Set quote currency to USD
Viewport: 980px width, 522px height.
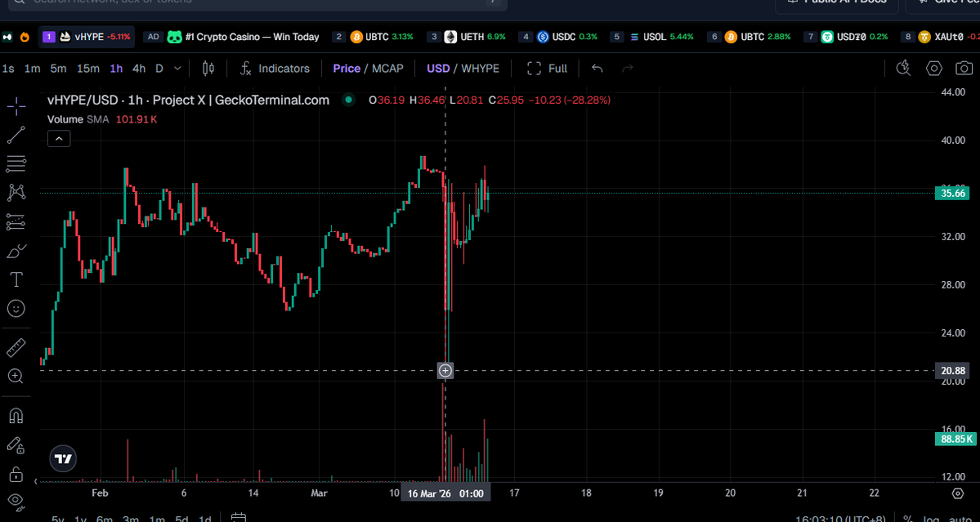438,69
